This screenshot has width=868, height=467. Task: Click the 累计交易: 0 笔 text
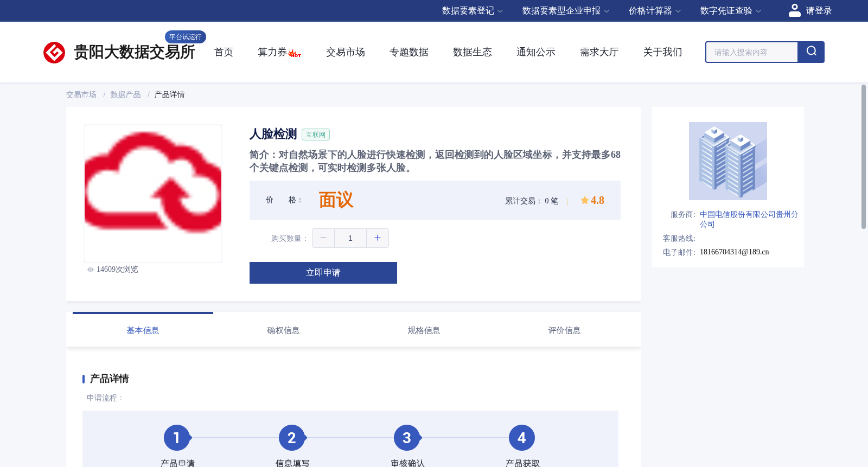click(x=532, y=201)
